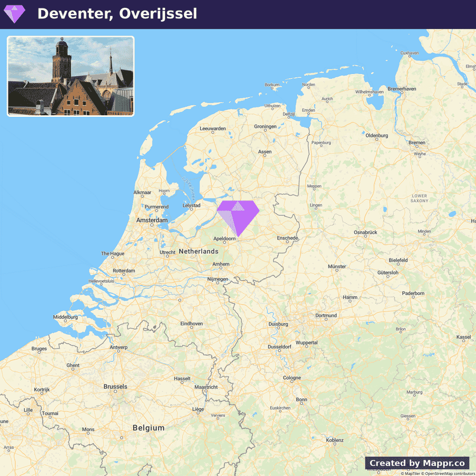Click the 'Antwerp' city label
Image resolution: width=476 pixels, height=476 pixels.
tap(118, 347)
